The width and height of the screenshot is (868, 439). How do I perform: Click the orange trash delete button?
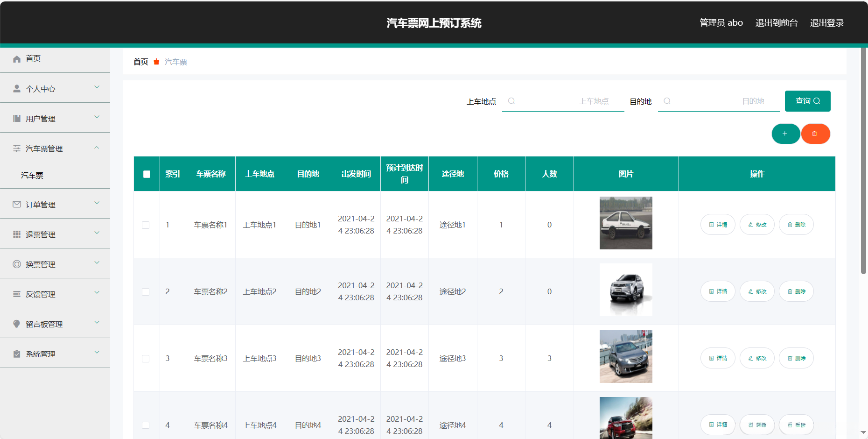tap(815, 134)
